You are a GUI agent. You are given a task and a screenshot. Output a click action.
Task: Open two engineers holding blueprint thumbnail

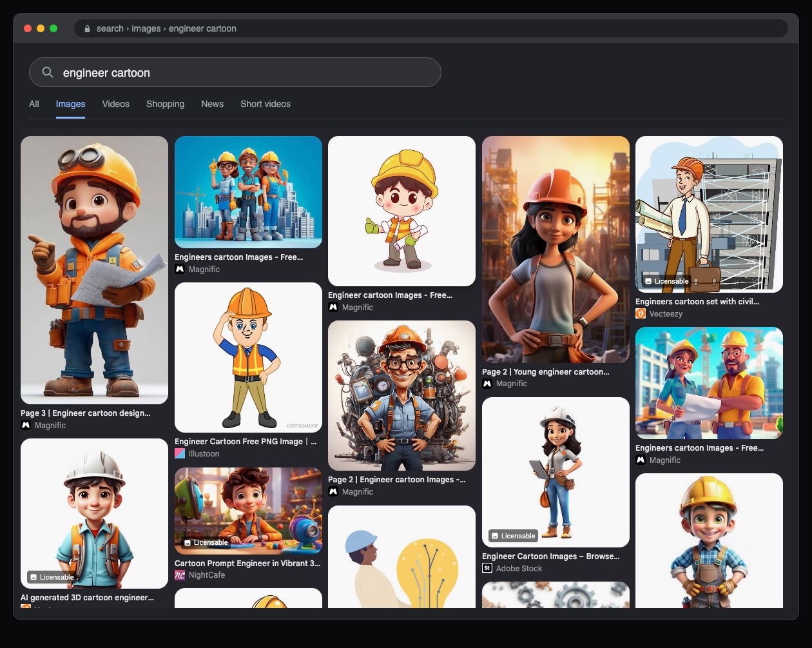[709, 383]
